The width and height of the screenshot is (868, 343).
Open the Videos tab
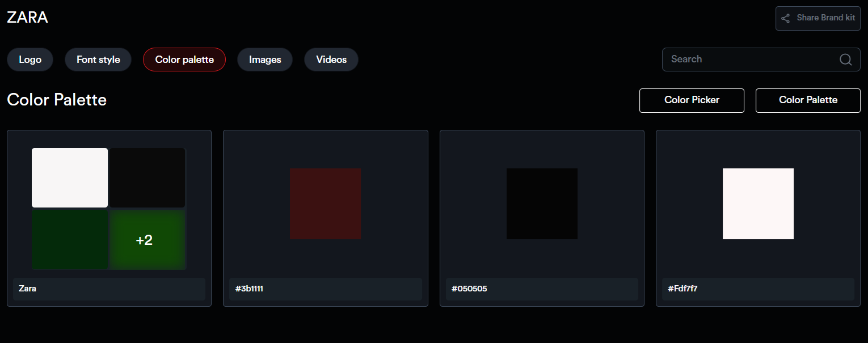click(331, 60)
